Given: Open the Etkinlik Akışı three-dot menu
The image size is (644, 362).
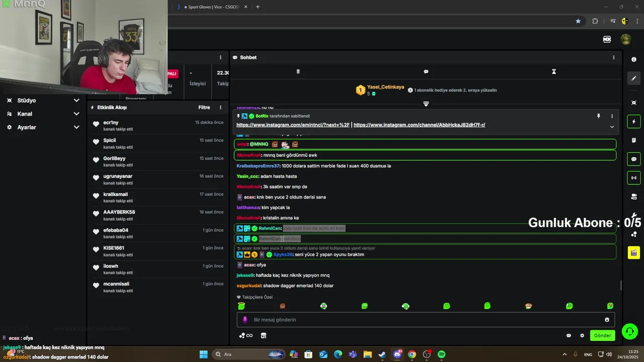Looking at the screenshot, I should point(220,107).
